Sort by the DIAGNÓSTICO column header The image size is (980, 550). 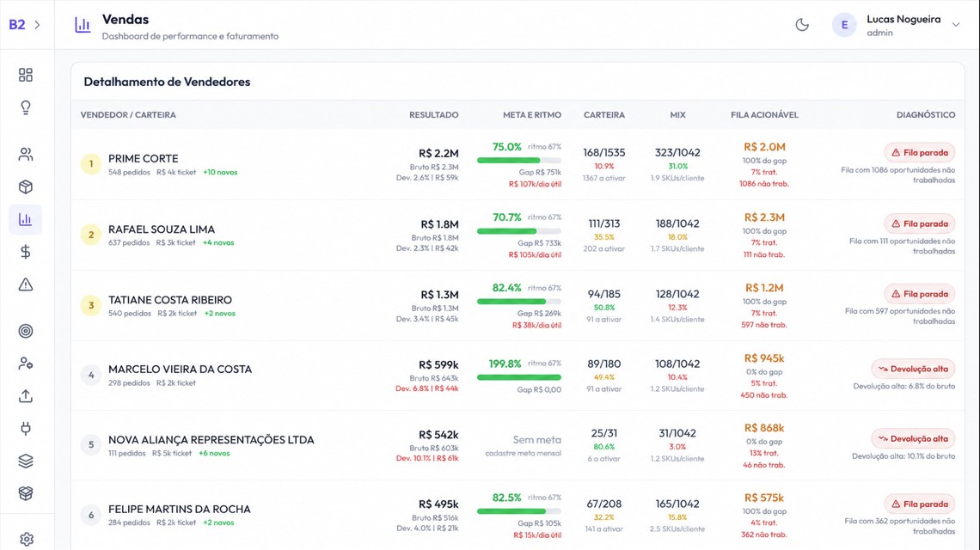(926, 115)
